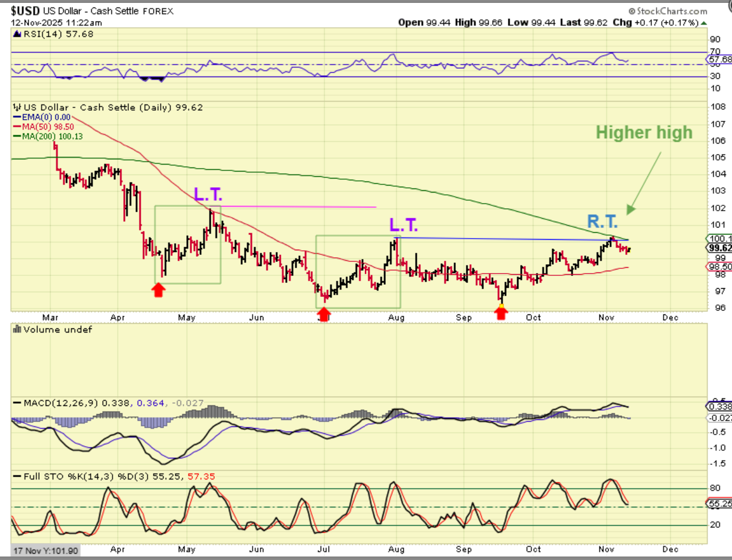
Task: Click the date text 12-Nov-2025 11:22am
Action: pos(57,23)
